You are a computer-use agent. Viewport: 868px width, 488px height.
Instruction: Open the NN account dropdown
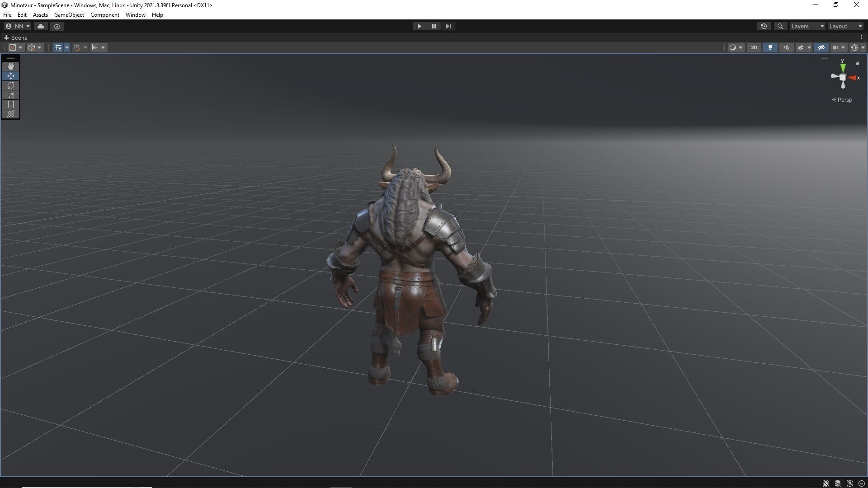pyautogui.click(x=18, y=26)
